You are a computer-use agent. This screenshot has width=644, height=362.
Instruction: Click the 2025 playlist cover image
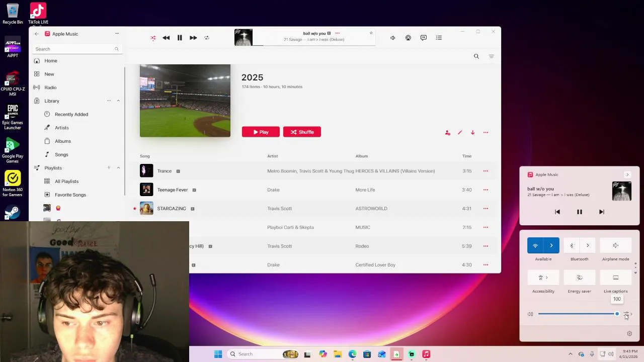[185, 101]
